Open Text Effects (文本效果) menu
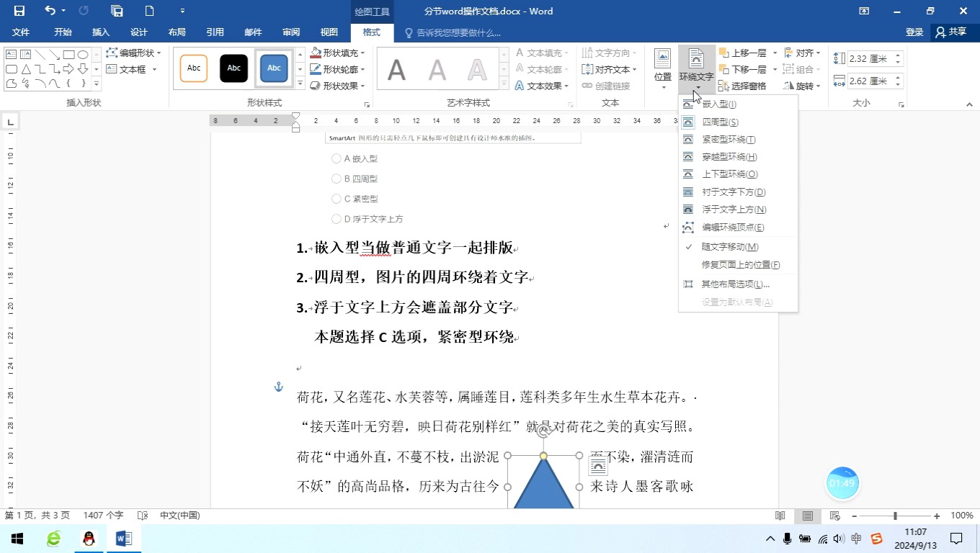The width and height of the screenshot is (980, 553). (543, 86)
